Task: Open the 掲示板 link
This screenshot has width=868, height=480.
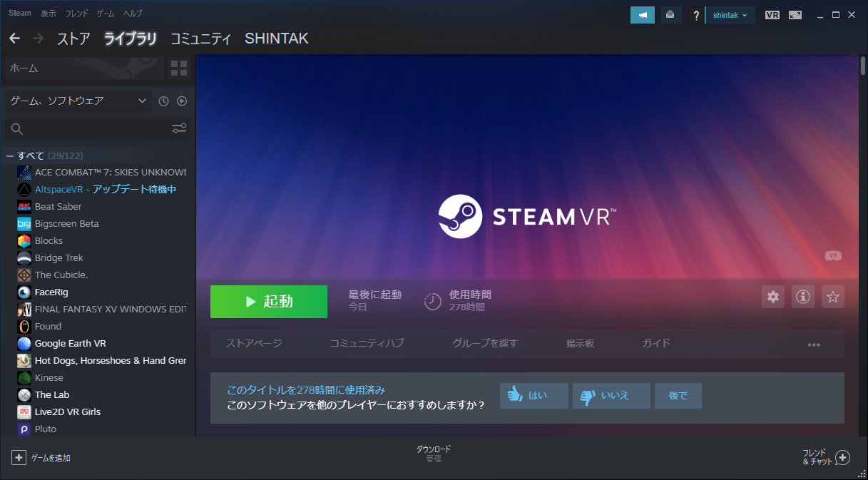Action: tap(580, 343)
